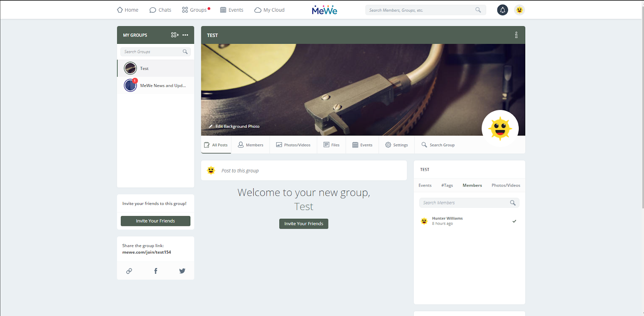Open group Settings tab

click(396, 145)
